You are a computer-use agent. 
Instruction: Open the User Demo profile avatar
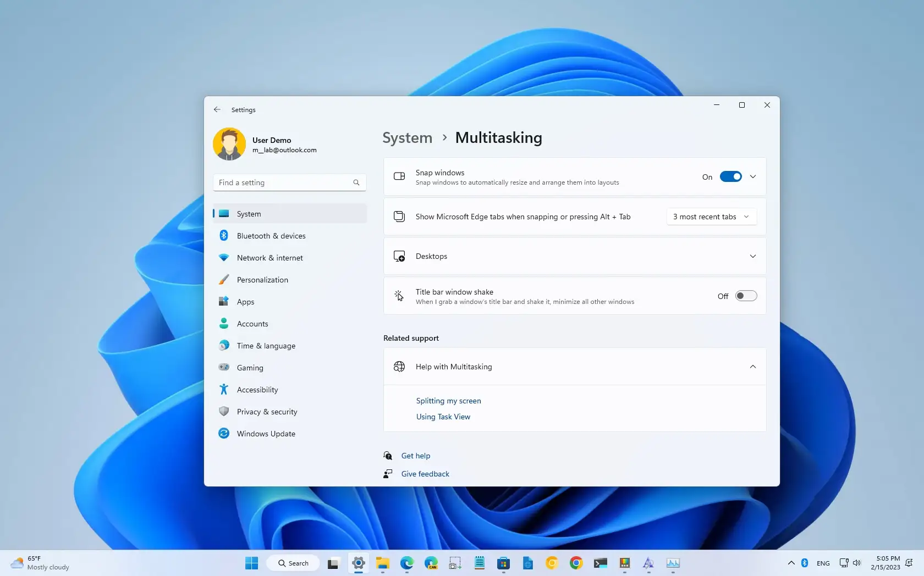229,143
